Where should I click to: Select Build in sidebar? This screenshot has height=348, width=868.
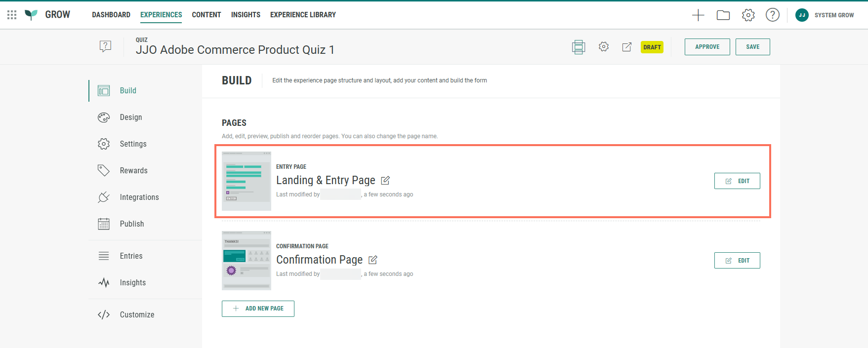[x=128, y=91]
